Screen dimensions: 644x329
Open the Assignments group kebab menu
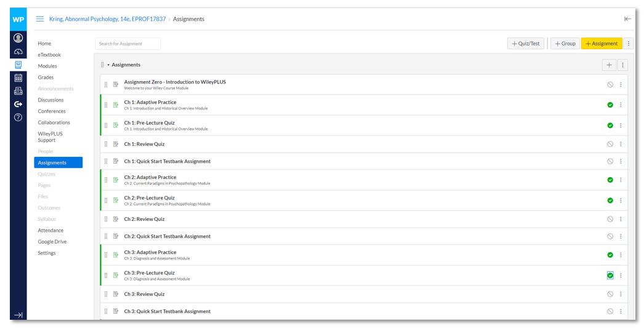click(622, 65)
